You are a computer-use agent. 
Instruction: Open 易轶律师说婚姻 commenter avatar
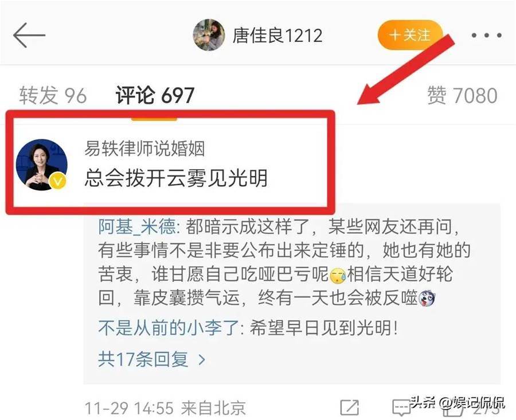(x=42, y=164)
